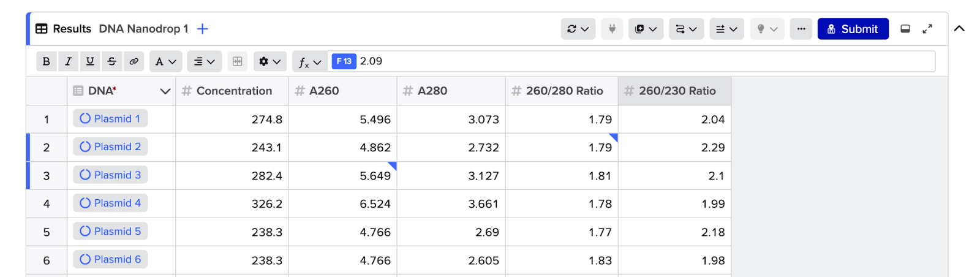980x277 pixels.
Task: Click 260/280 ratio cell 1.83
Action: pos(562,260)
